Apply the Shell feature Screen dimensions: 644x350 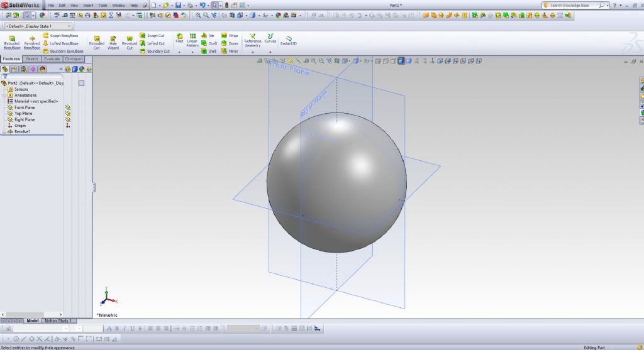point(209,52)
